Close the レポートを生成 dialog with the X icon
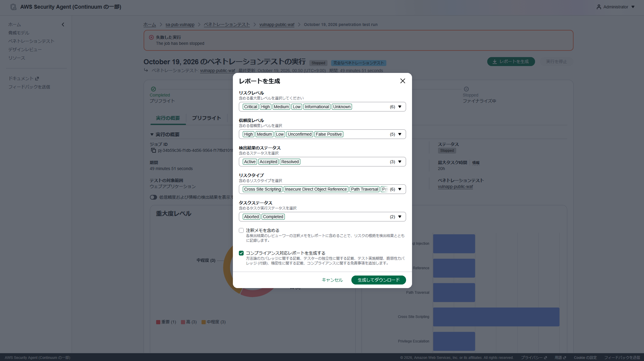The height and width of the screenshot is (361, 644). click(402, 81)
